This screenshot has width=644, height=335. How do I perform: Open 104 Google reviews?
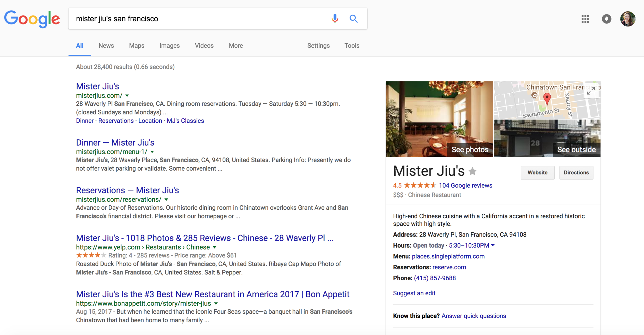coord(465,185)
